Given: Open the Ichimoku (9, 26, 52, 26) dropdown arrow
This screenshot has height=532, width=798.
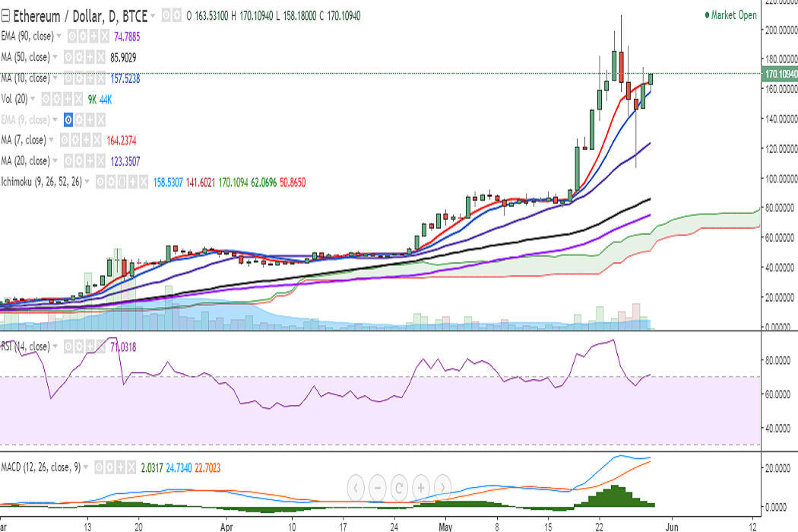Looking at the screenshot, I should coord(87,182).
